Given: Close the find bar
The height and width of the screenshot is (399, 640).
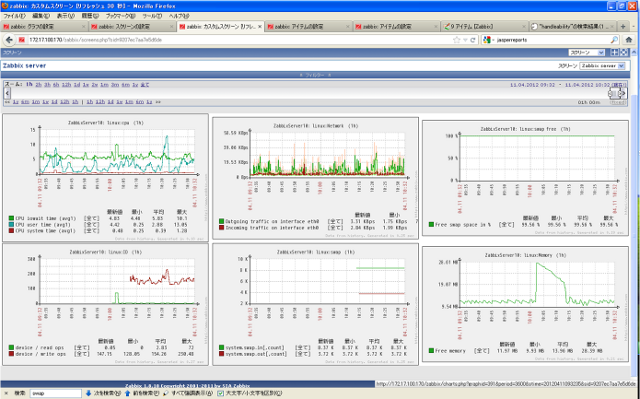Looking at the screenshot, I should coord(6,393).
